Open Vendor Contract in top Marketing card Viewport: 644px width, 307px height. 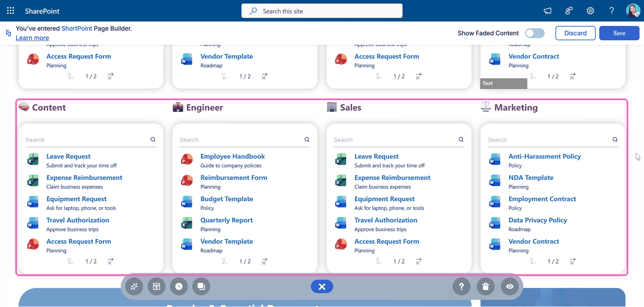534,56
